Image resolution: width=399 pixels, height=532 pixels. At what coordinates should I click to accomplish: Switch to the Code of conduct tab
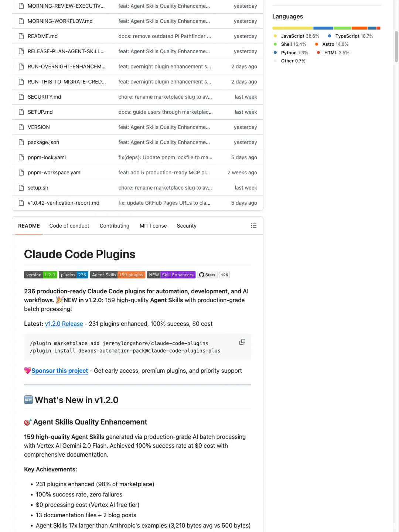pyautogui.click(x=69, y=226)
